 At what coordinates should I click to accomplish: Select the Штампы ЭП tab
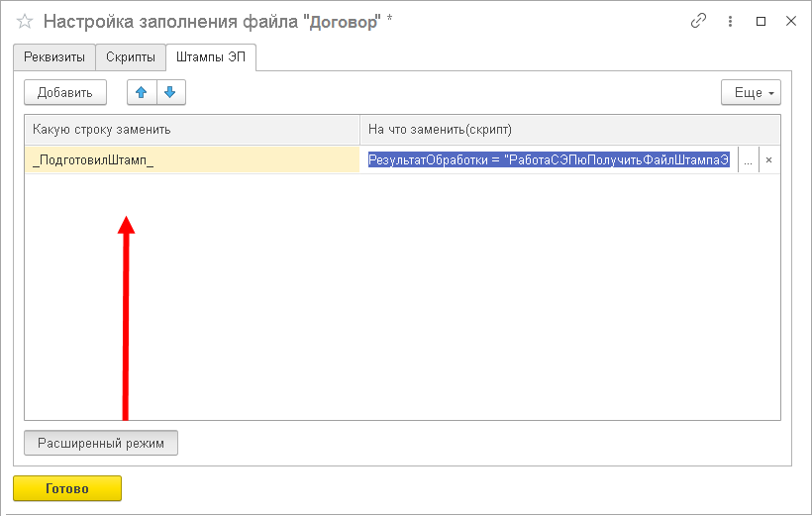[x=211, y=57]
